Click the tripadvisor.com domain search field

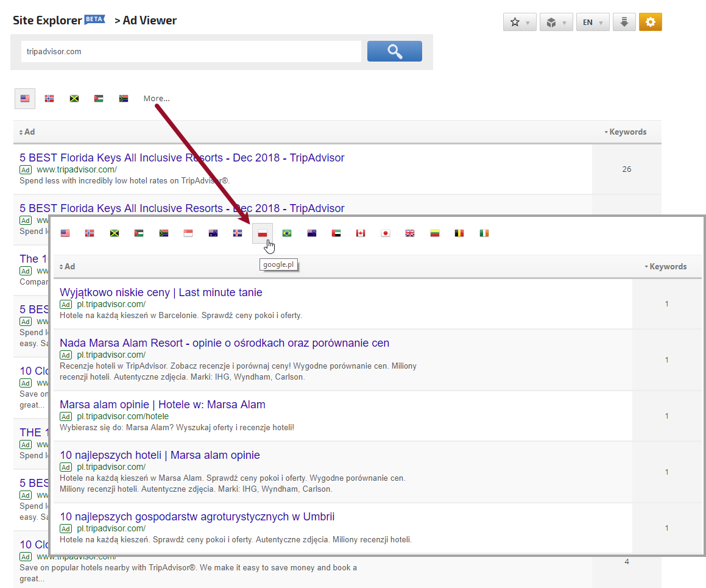191,52
